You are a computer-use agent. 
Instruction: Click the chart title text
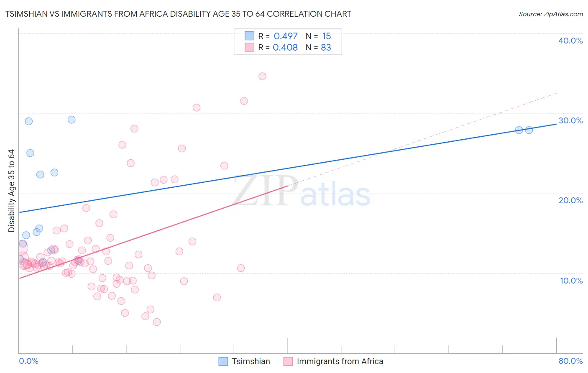point(178,14)
